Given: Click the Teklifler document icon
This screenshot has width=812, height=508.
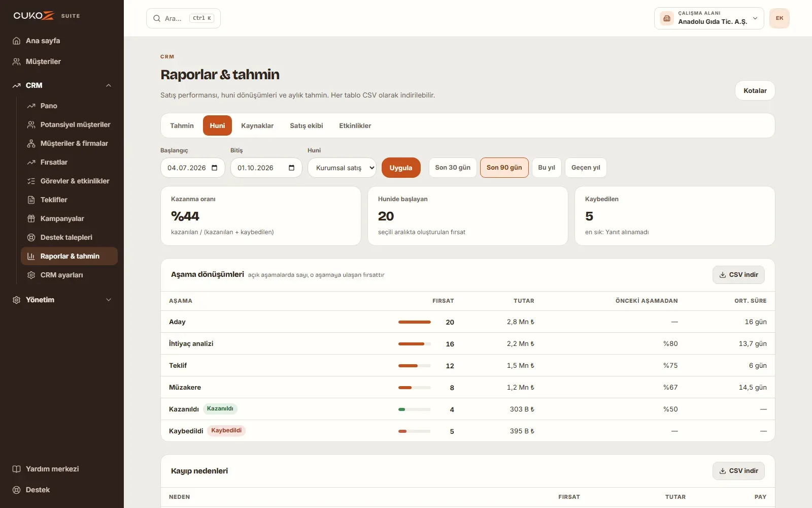Looking at the screenshot, I should [x=31, y=200].
